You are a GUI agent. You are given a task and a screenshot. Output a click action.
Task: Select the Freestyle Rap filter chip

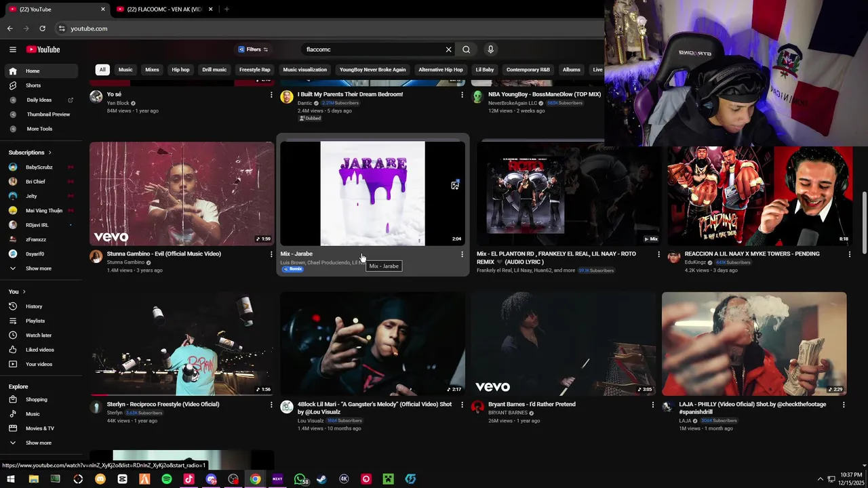click(x=255, y=70)
